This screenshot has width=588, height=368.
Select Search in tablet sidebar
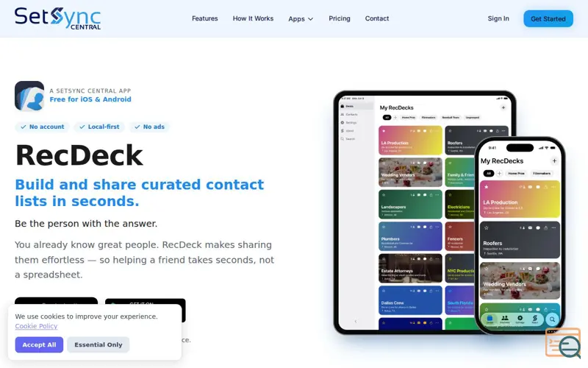click(x=348, y=139)
